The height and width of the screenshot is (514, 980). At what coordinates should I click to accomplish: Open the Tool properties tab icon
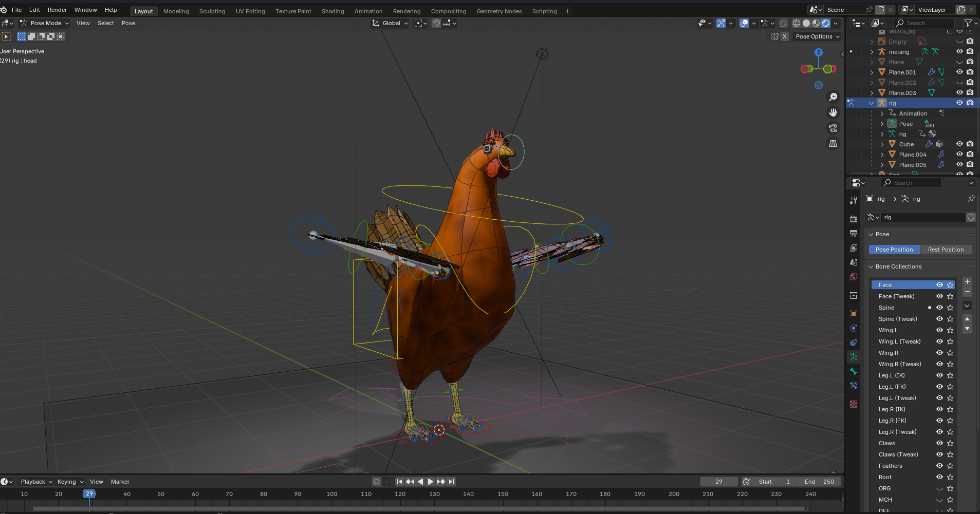tap(854, 201)
